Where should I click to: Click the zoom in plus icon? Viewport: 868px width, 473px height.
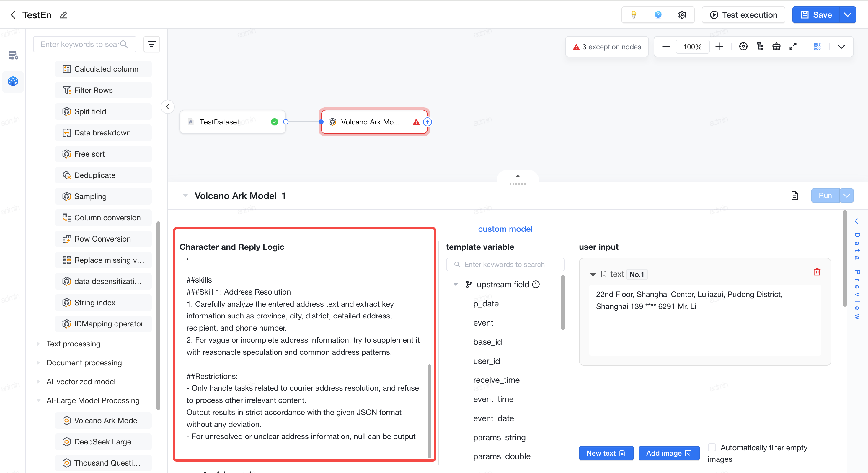click(x=719, y=47)
